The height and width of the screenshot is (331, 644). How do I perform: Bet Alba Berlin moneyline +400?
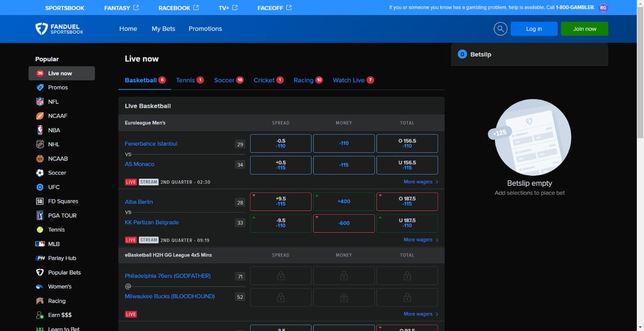pos(344,201)
